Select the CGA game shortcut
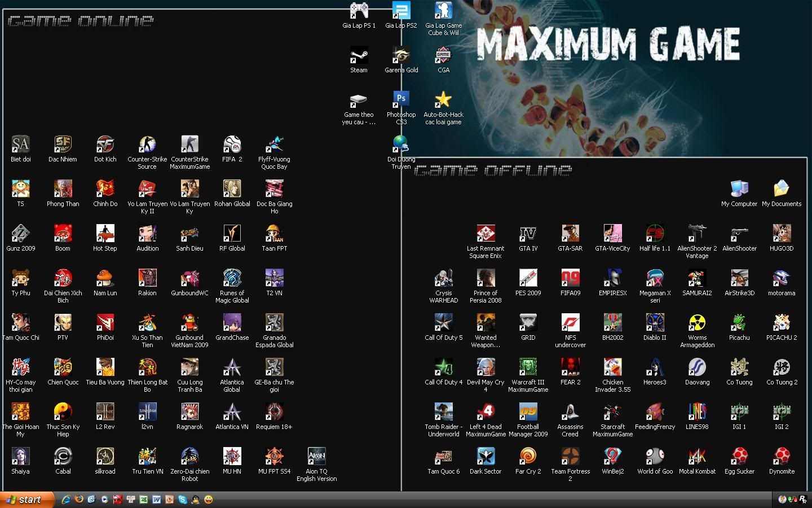The height and width of the screenshot is (508, 812). click(x=443, y=55)
